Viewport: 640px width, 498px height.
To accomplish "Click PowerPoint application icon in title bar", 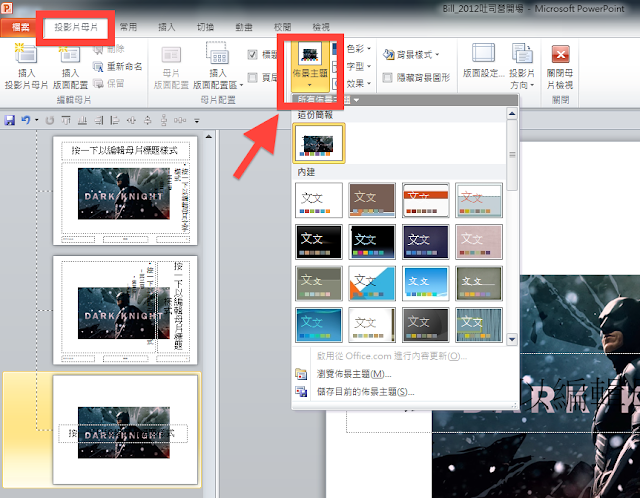I will pyautogui.click(x=7, y=7).
